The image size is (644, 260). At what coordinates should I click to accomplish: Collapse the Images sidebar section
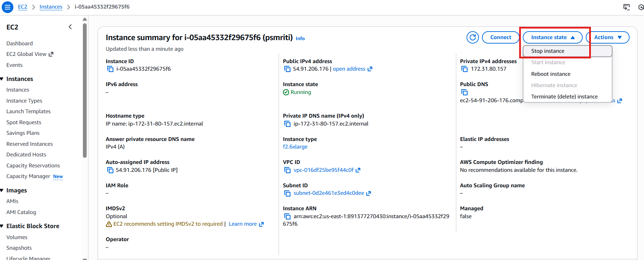tap(2, 190)
